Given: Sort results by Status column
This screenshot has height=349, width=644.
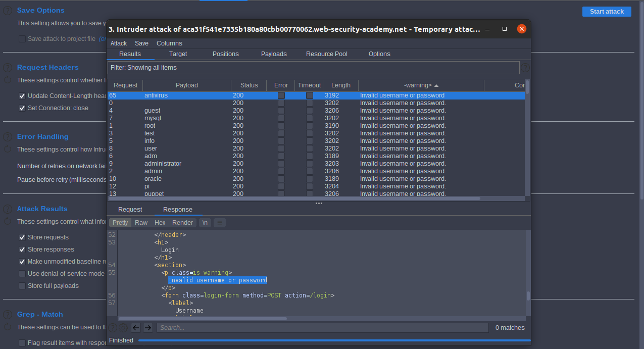Looking at the screenshot, I should coord(249,85).
